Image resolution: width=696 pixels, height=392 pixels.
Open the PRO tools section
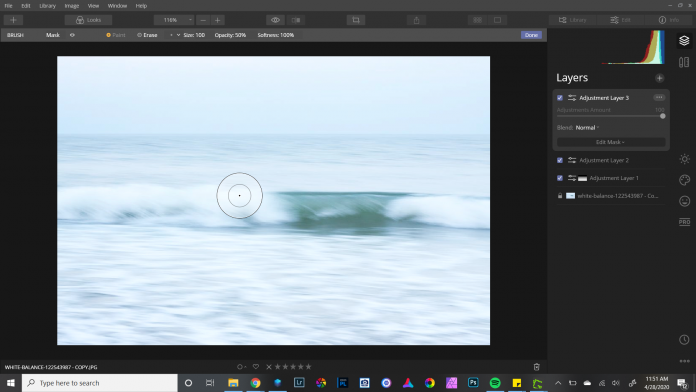684,222
